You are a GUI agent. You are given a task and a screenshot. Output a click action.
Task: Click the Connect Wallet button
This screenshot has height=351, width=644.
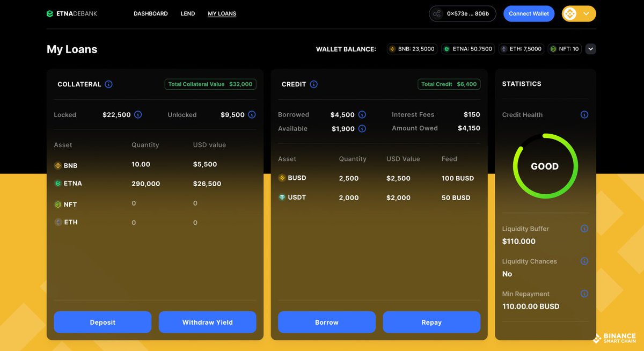point(529,14)
